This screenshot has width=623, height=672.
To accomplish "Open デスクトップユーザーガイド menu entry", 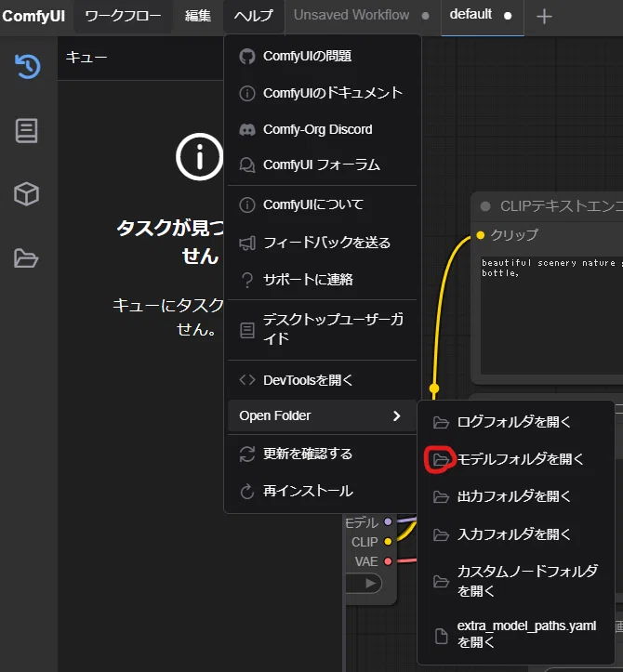I will point(323,330).
